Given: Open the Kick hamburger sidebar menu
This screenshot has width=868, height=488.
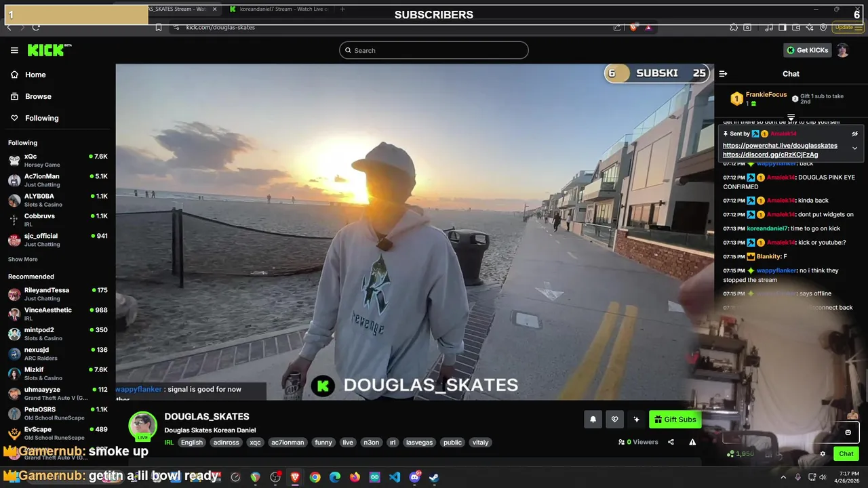Looking at the screenshot, I should coord(14,50).
